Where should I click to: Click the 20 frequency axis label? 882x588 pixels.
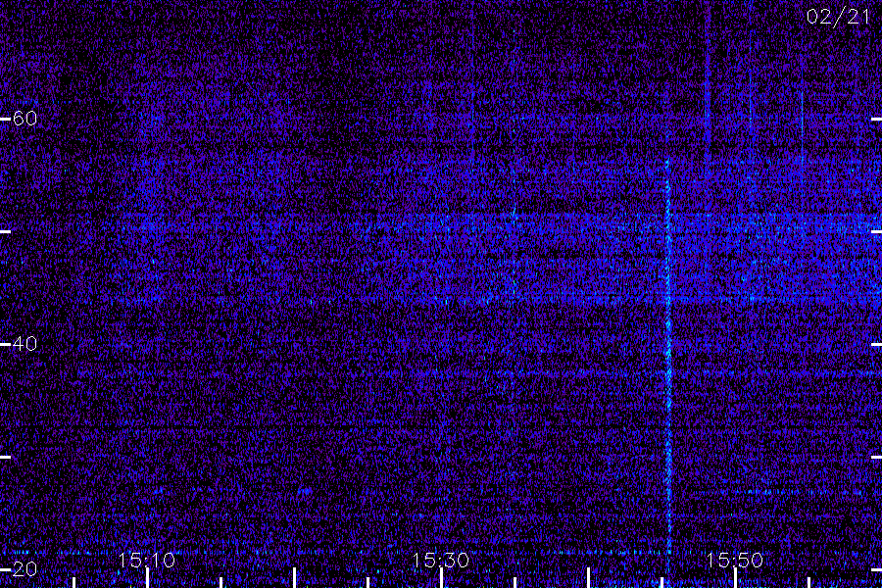coord(24,568)
